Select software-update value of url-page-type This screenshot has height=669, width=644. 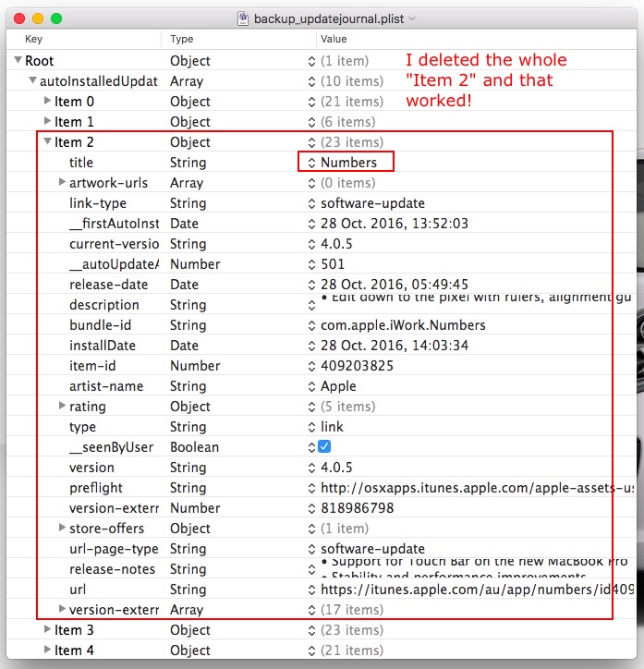point(372,549)
